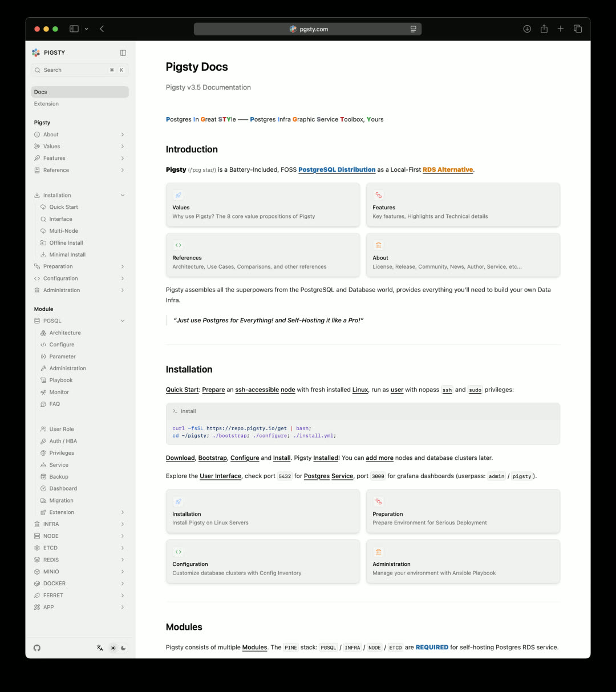The image size is (616, 692).
Task: Switch to dark theme moon toggle
Action: coord(123,648)
